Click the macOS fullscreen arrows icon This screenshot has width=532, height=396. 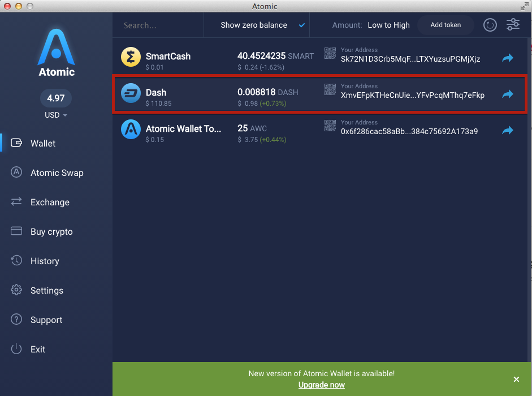click(524, 6)
